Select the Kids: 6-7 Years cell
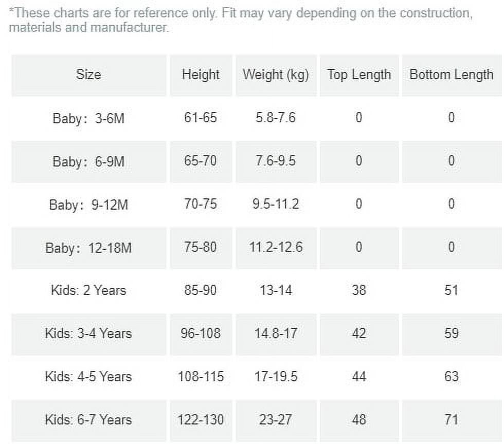This screenshot has height=444, width=504. click(88, 420)
